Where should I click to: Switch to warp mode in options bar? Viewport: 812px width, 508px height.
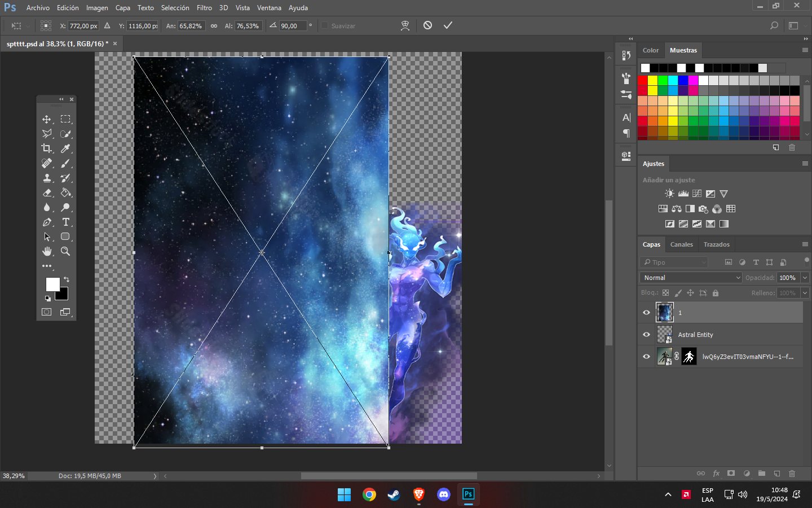click(x=405, y=25)
